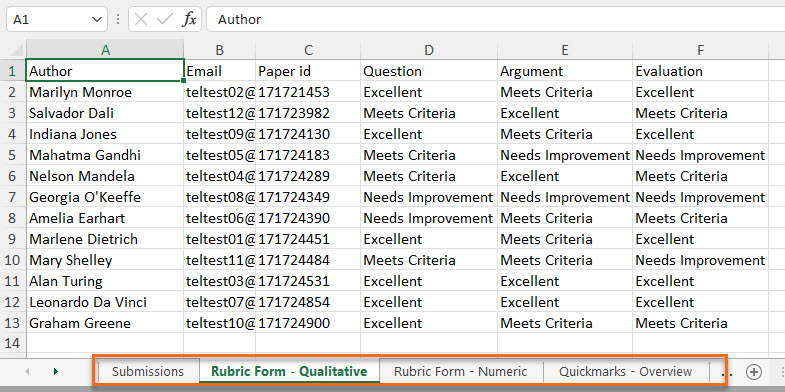Select row 7 header
The image size is (785, 392).
click(x=13, y=197)
